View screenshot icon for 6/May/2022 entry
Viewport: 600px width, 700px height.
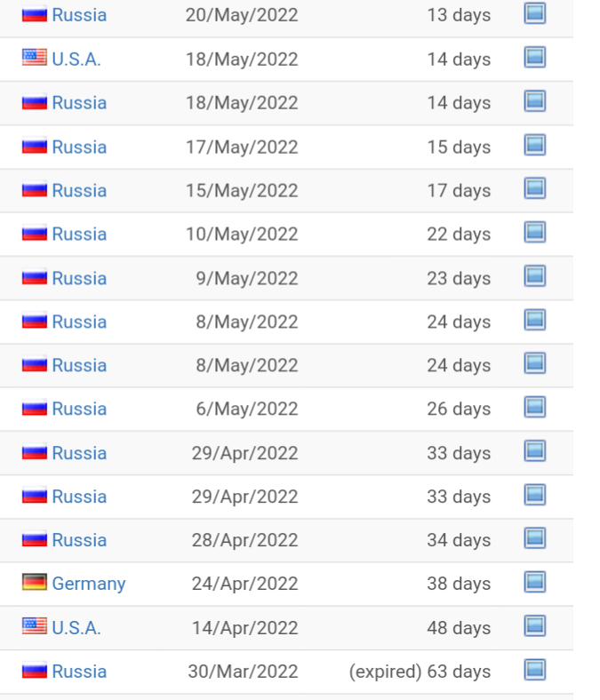[534, 407]
